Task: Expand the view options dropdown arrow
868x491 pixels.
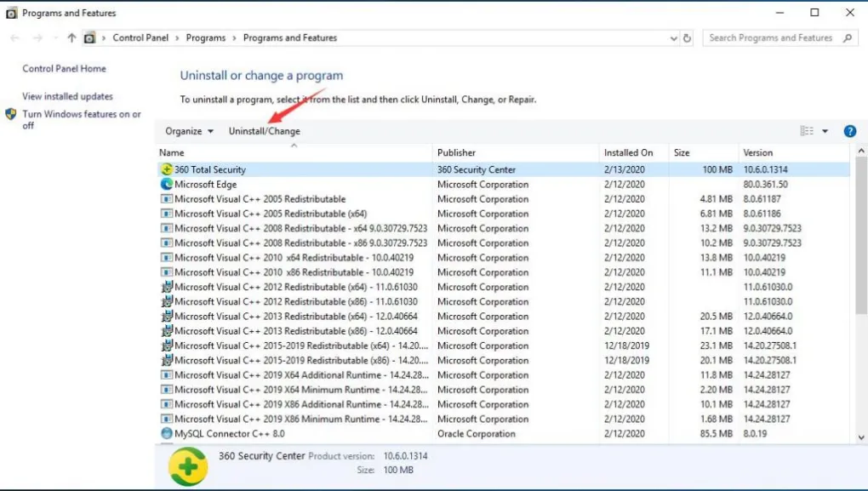Action: point(825,131)
